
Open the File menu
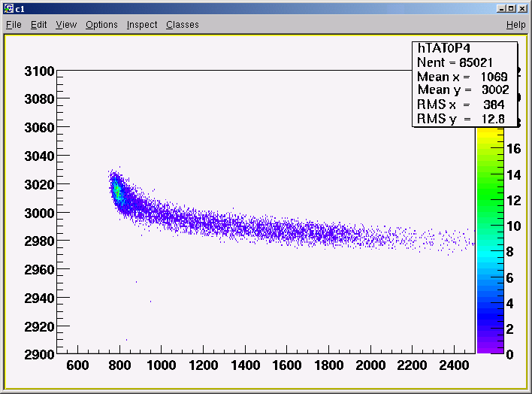click(14, 25)
